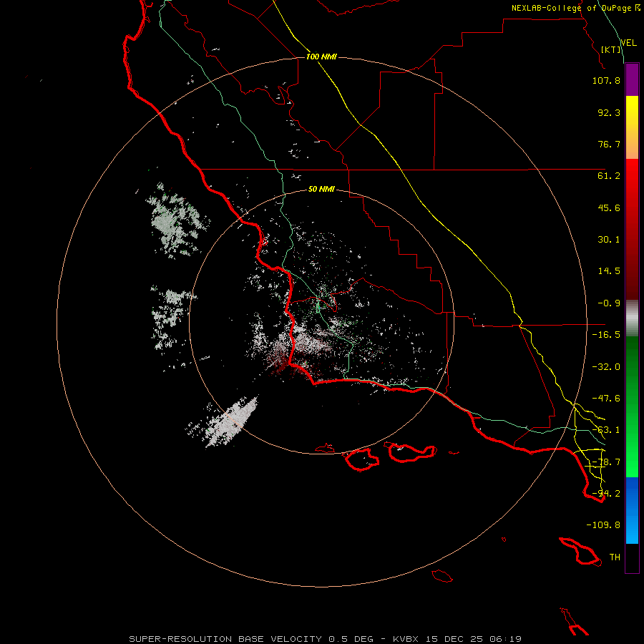Select the -109.8 scale value
644x644 pixels.
click(x=603, y=525)
